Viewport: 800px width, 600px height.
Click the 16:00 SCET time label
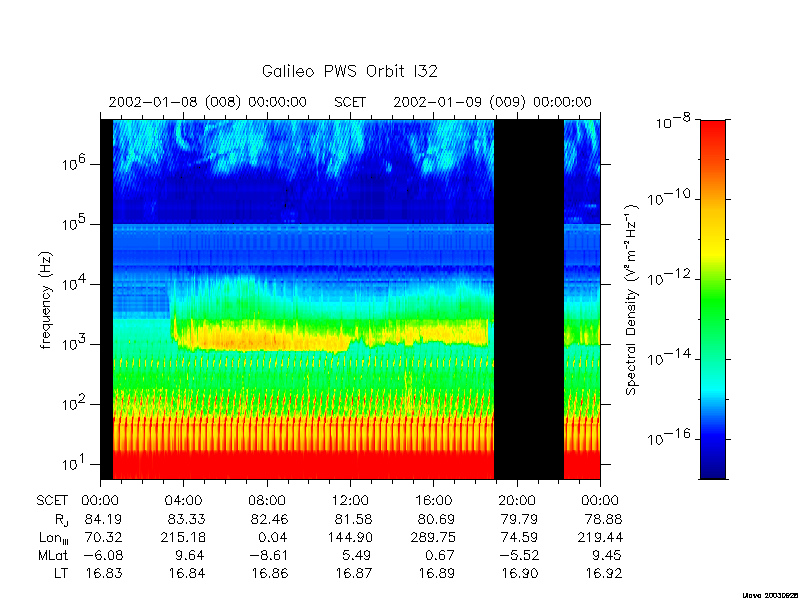pyautogui.click(x=434, y=501)
